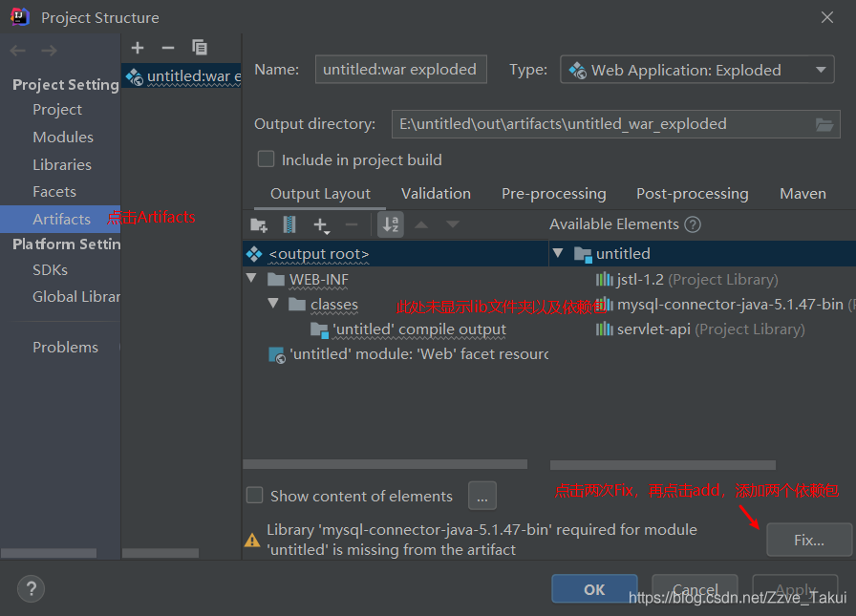
Task: Collapse the untitled Available Elements node
Action: click(557, 254)
